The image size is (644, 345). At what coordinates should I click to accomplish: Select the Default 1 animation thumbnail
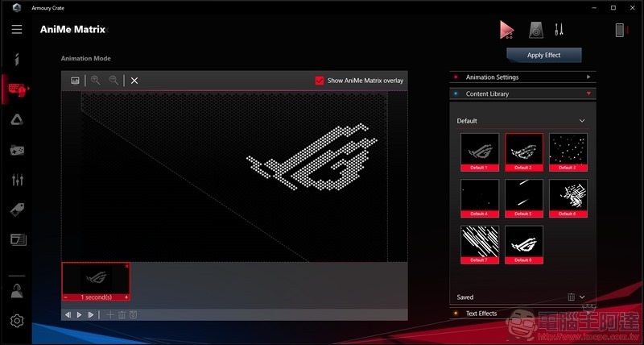pos(480,152)
